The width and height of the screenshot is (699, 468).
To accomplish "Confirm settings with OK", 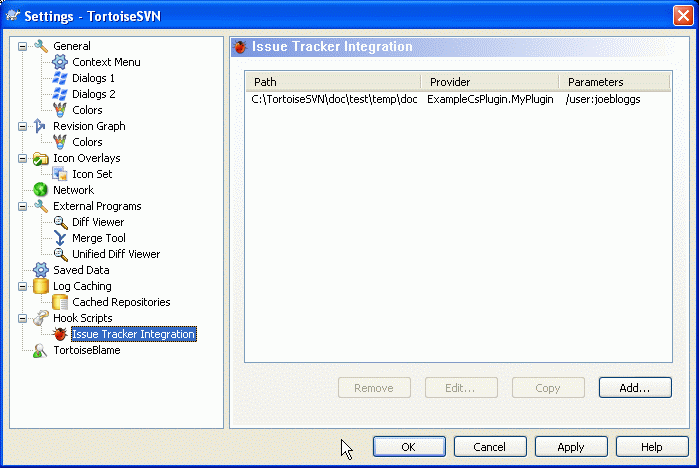I will coord(409,447).
